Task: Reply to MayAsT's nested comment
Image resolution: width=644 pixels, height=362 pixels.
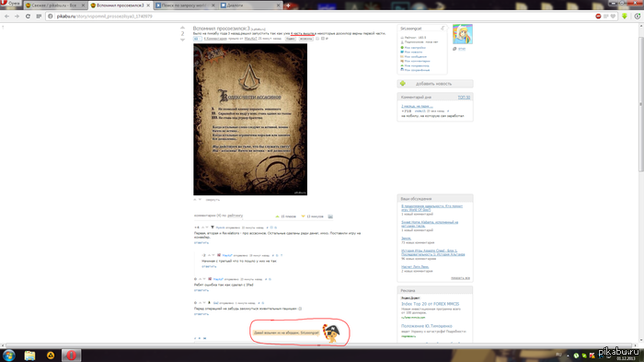Action: [209, 266]
